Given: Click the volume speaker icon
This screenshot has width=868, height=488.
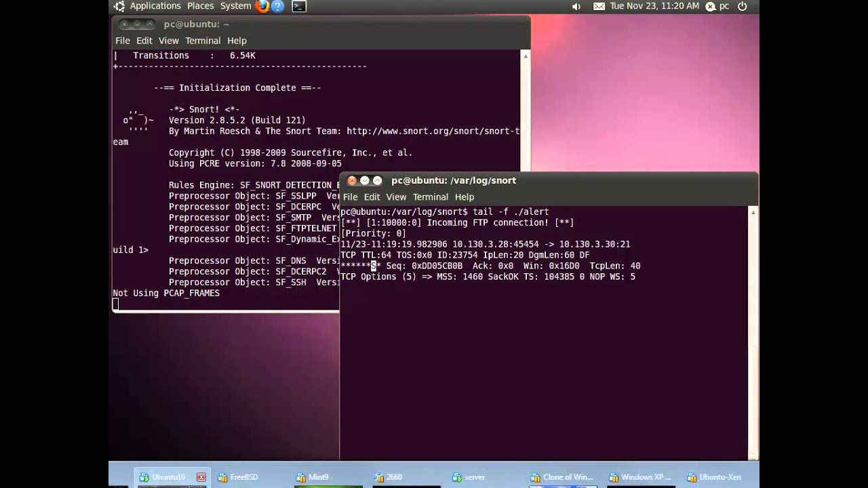Looking at the screenshot, I should (x=576, y=6).
